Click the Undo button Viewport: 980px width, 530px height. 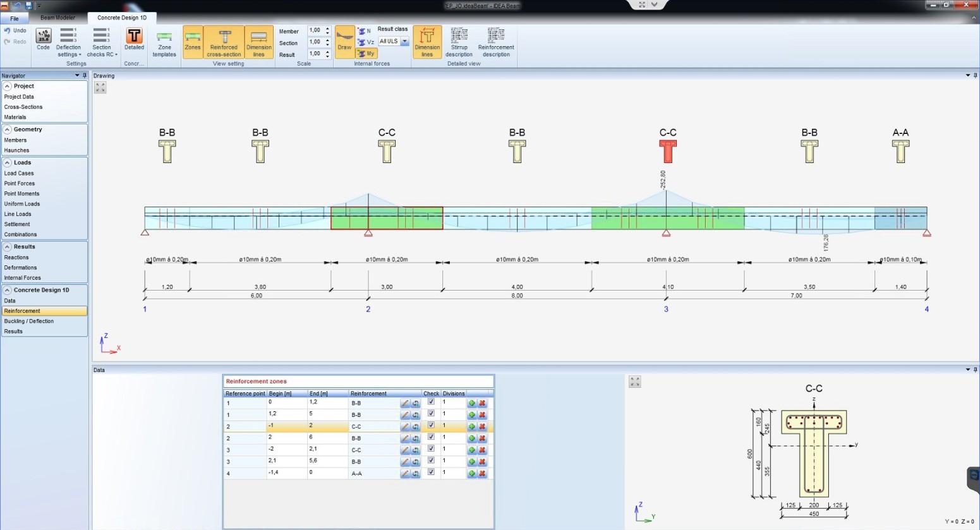(15, 30)
